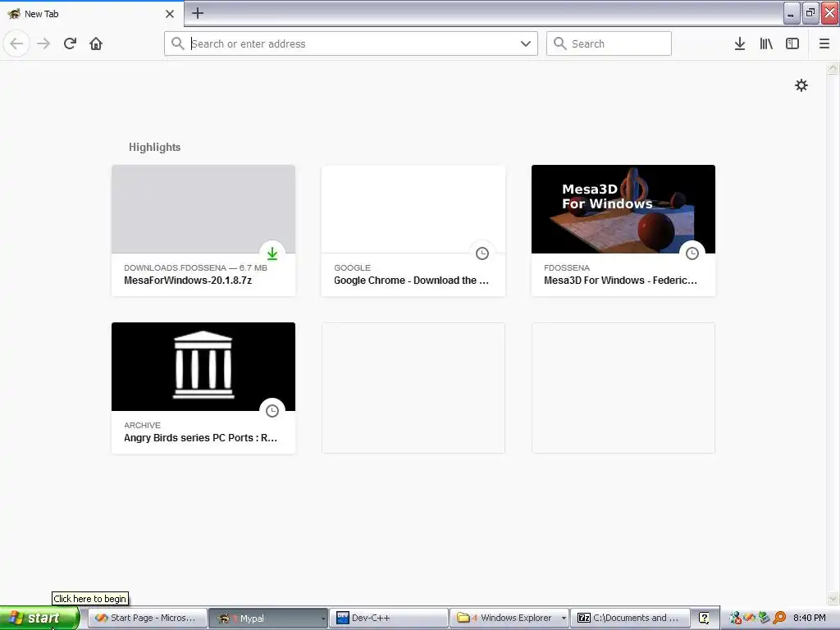
Task: Open Google Chrome download highlight card
Action: tap(413, 231)
